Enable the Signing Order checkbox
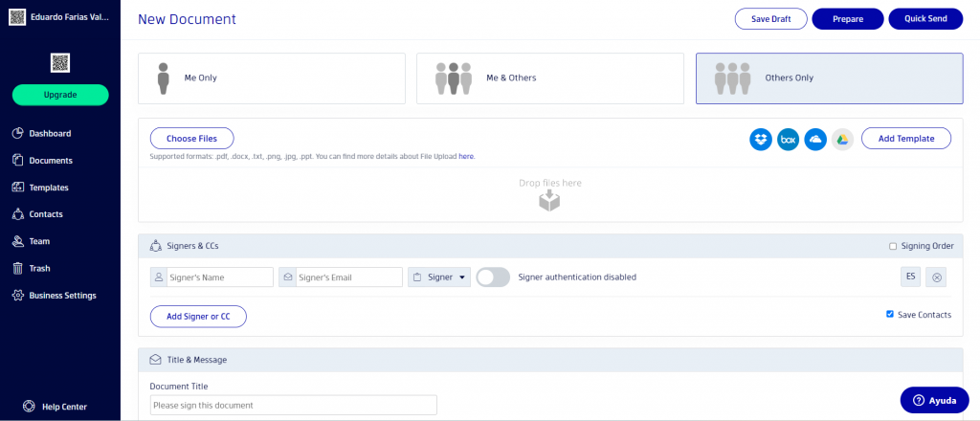Screen dimensions: 980x421 click(x=893, y=246)
